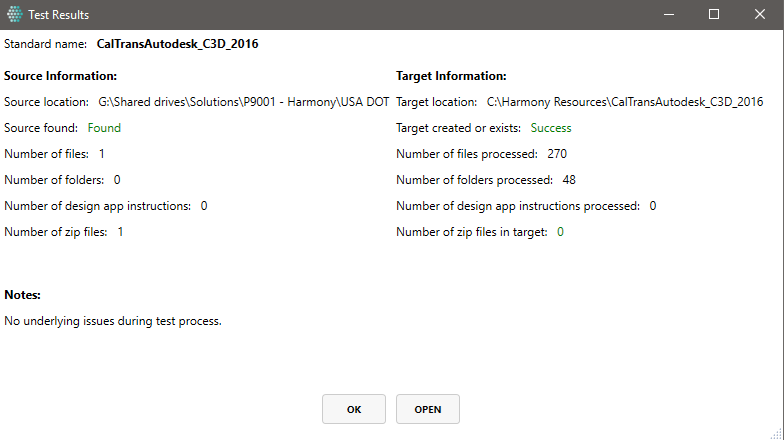This screenshot has width=784, height=440.
Task: Click the Notes heading
Action: [22, 295]
